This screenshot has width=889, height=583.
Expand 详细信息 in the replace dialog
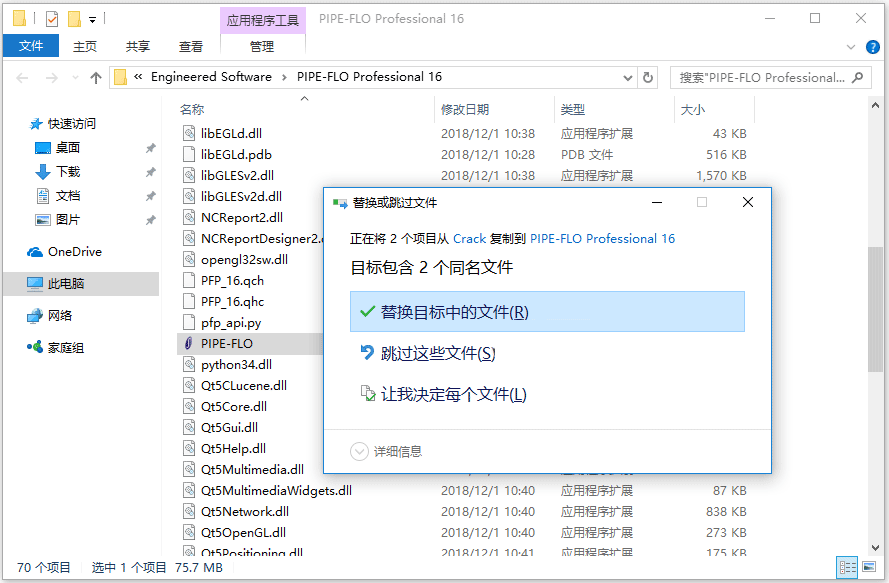[x=386, y=451]
